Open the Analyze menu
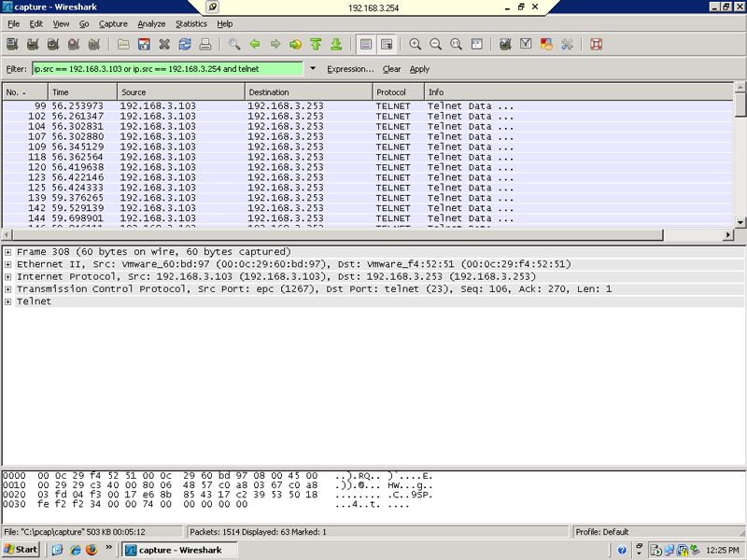Viewport: 747px width, 560px height. click(x=151, y=24)
